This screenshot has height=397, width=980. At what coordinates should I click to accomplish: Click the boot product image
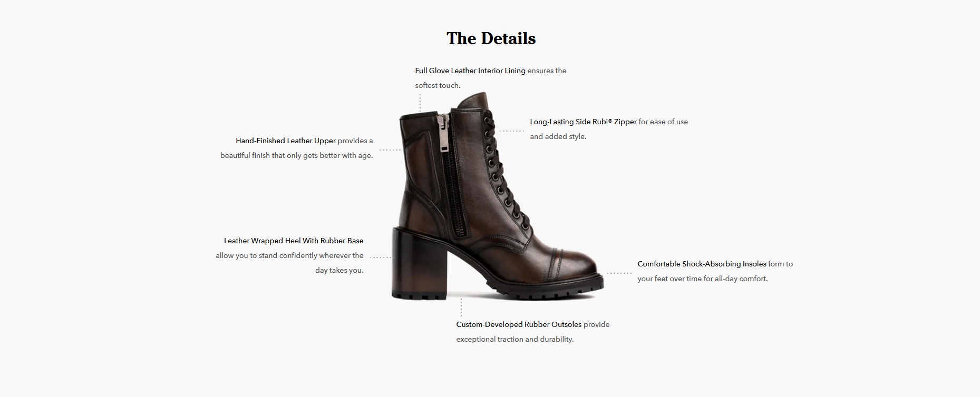[x=497, y=197]
